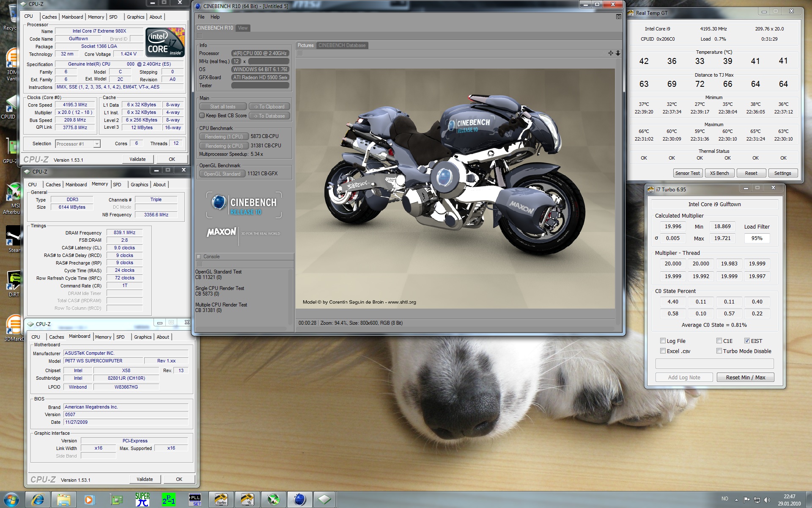Click Cinebench download arrow icon in Pictures panel

618,53
